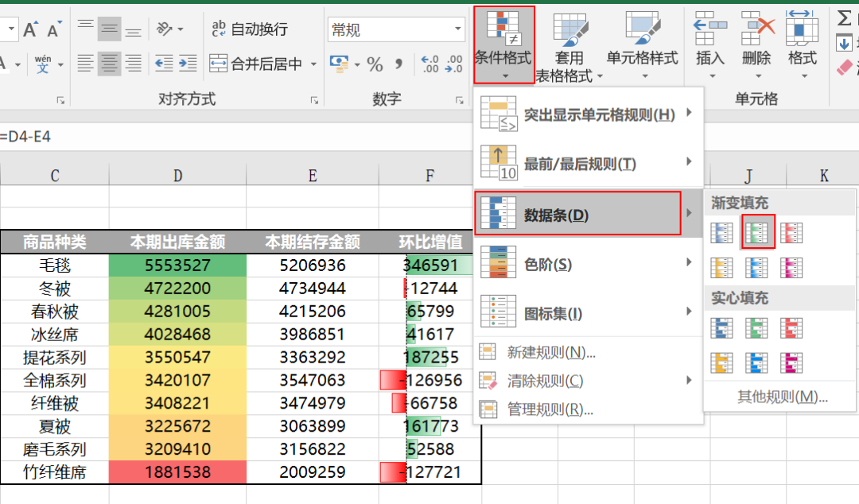Click the fill down arrow icon
The image size is (859, 504).
[844, 43]
